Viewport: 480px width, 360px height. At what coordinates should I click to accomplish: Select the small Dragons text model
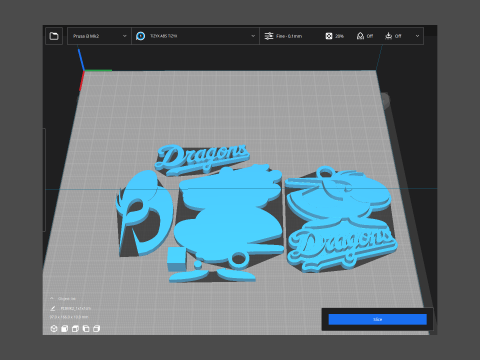[202, 159]
